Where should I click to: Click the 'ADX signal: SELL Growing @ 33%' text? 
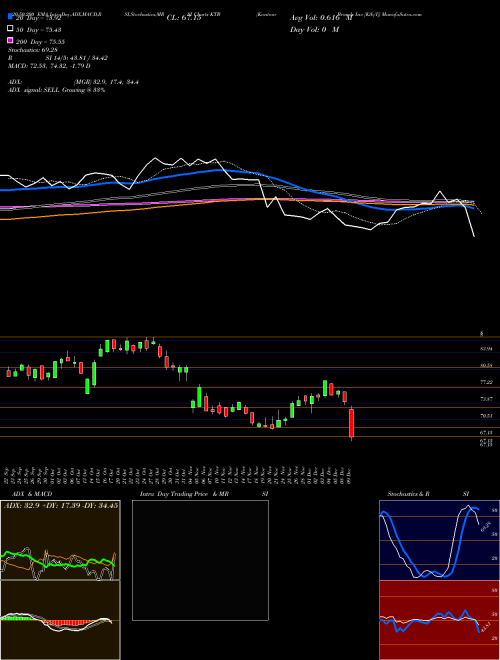click(56, 90)
